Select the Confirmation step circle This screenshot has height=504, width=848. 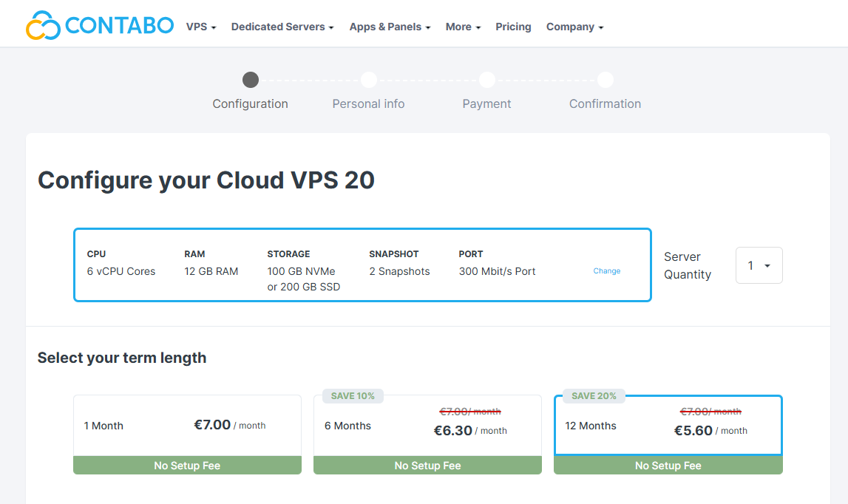click(x=606, y=80)
